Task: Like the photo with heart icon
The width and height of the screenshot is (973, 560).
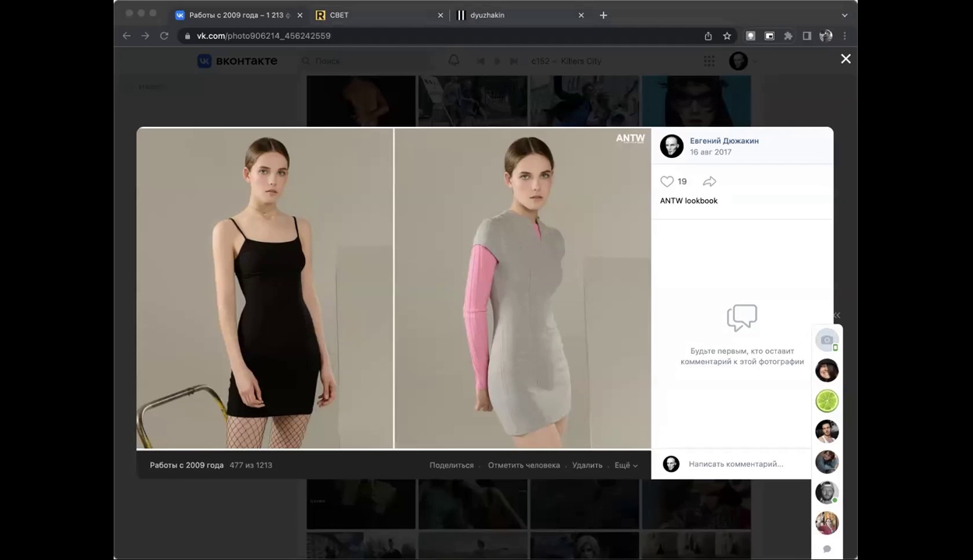Action: (667, 181)
